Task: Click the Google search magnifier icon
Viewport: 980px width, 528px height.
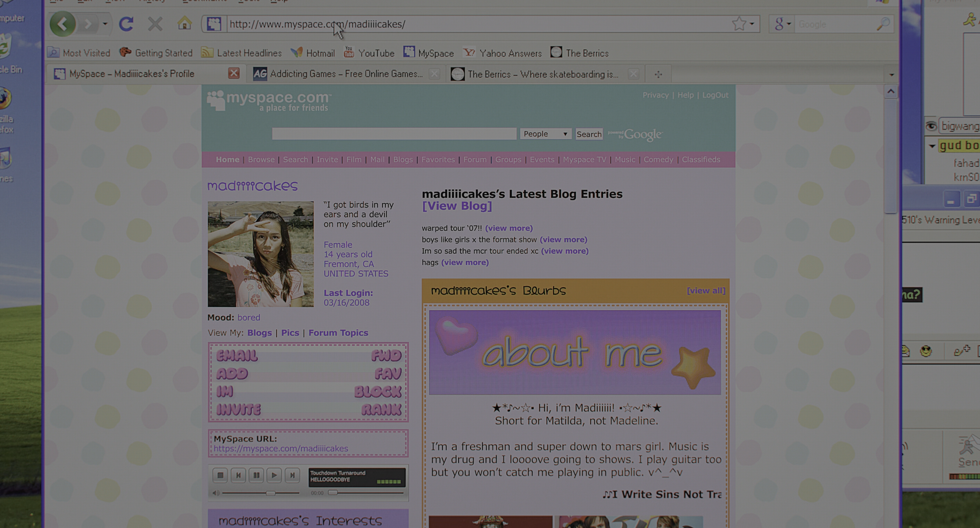Action: pos(883,24)
